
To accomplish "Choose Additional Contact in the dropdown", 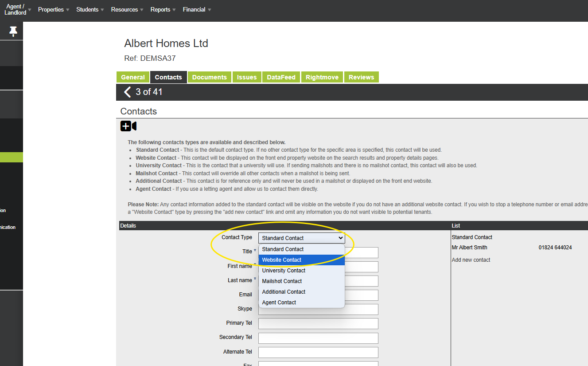I will click(x=301, y=292).
